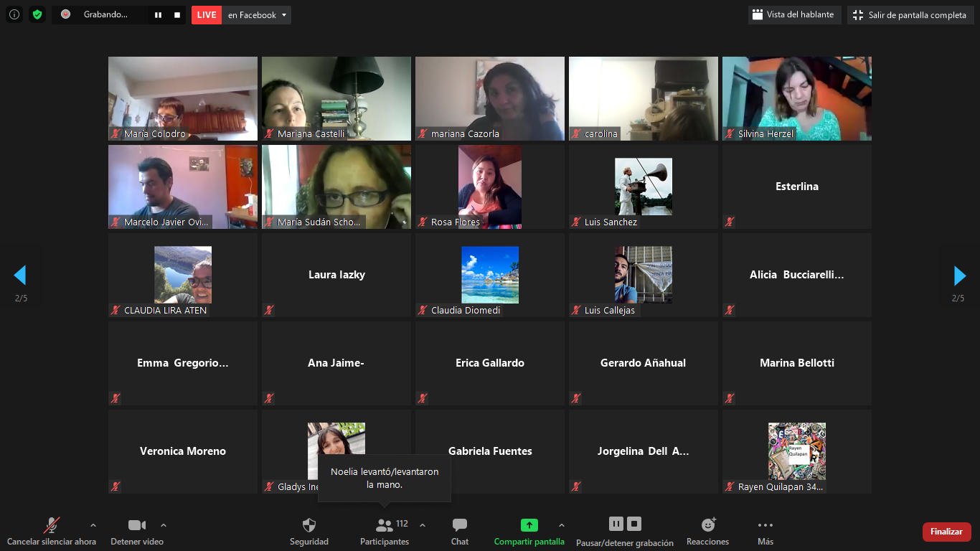The image size is (980, 551).
Task: Select Silvina Herzel's video tile
Action: [x=796, y=98]
